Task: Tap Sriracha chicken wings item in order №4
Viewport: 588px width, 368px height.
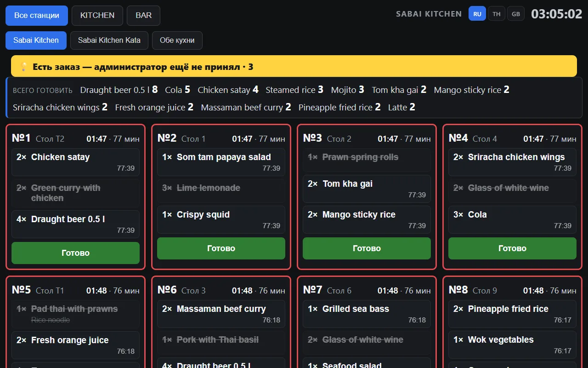Action: click(x=512, y=162)
